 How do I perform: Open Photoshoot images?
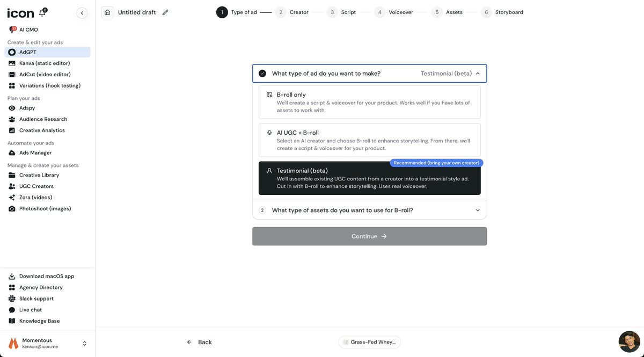point(45,208)
